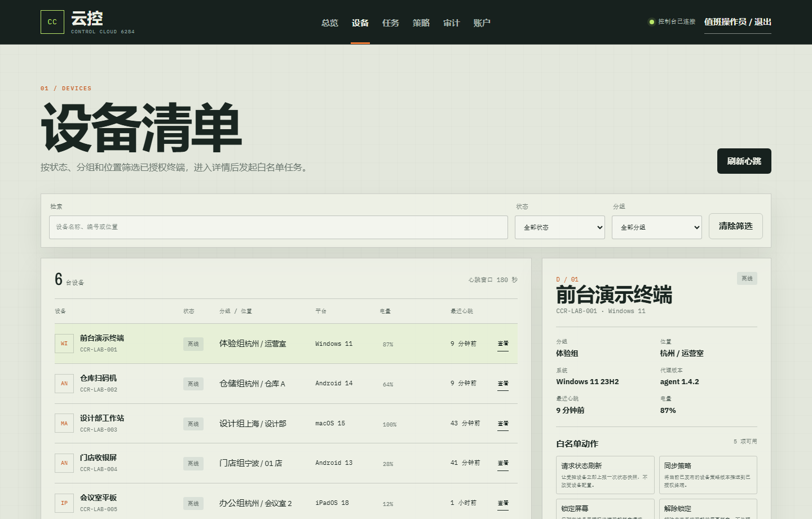
Task: Click the Windows 11 23H2 system value
Action: (x=588, y=382)
